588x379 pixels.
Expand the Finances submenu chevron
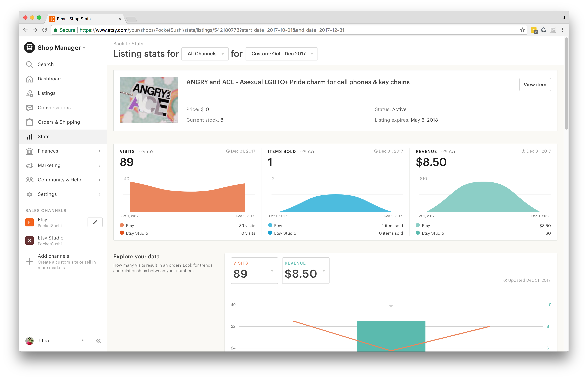tap(100, 151)
